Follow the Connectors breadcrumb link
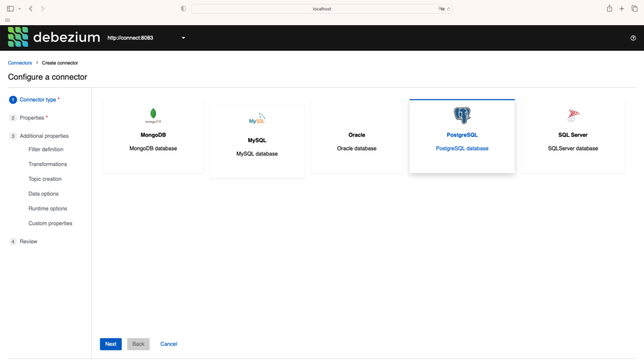Screen dimensions: 644x363 click(x=20, y=63)
